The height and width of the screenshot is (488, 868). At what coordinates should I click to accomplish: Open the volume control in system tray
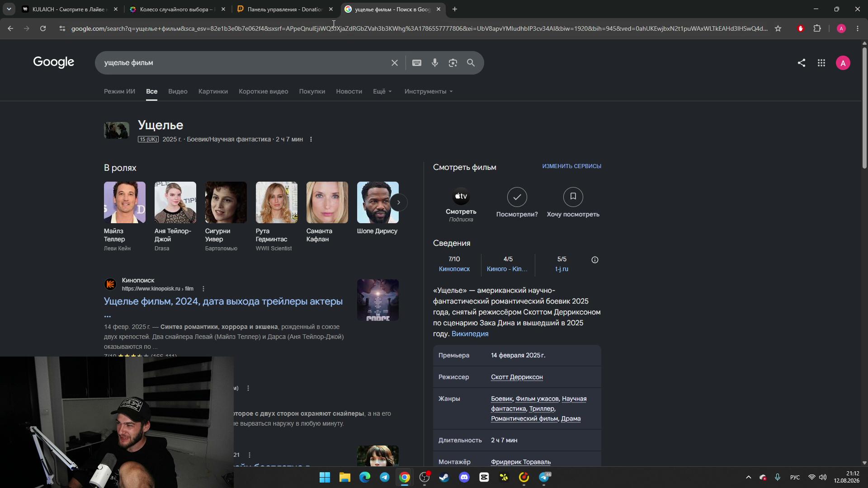click(823, 477)
